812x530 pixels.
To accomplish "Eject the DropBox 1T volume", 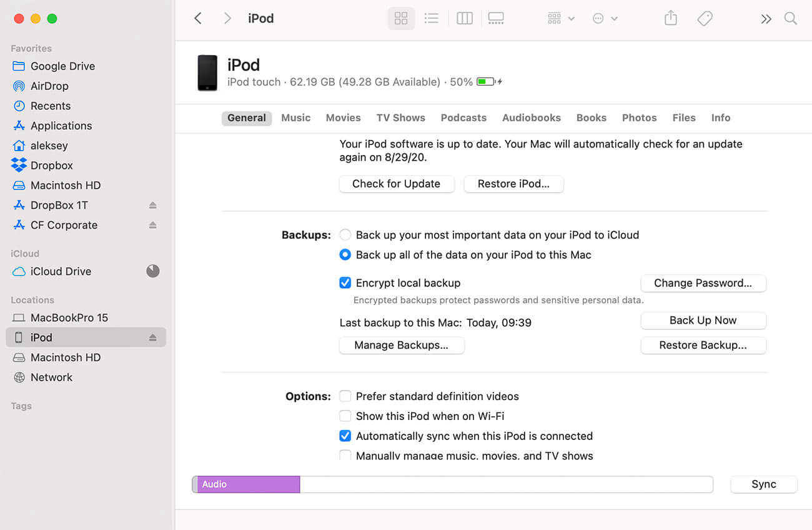I will point(152,206).
